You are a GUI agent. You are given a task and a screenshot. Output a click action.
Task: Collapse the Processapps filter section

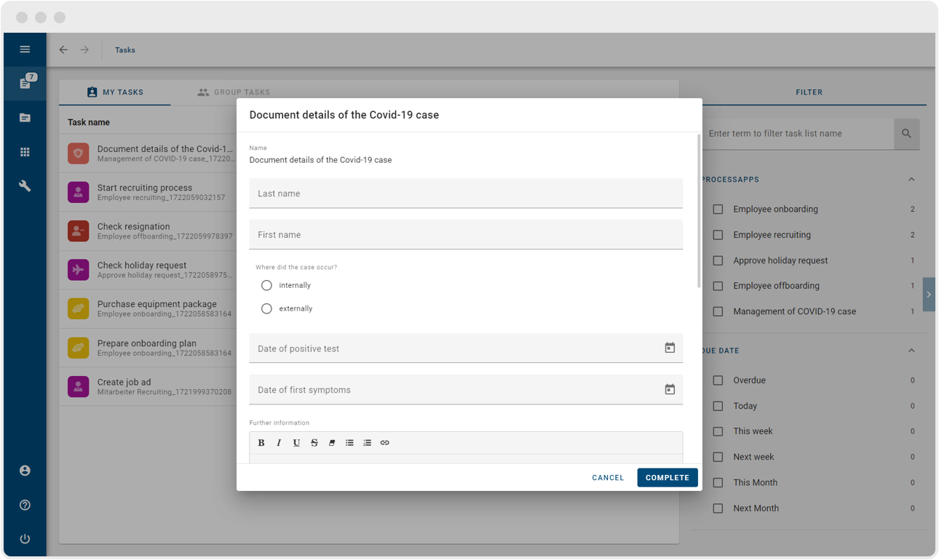click(x=911, y=180)
